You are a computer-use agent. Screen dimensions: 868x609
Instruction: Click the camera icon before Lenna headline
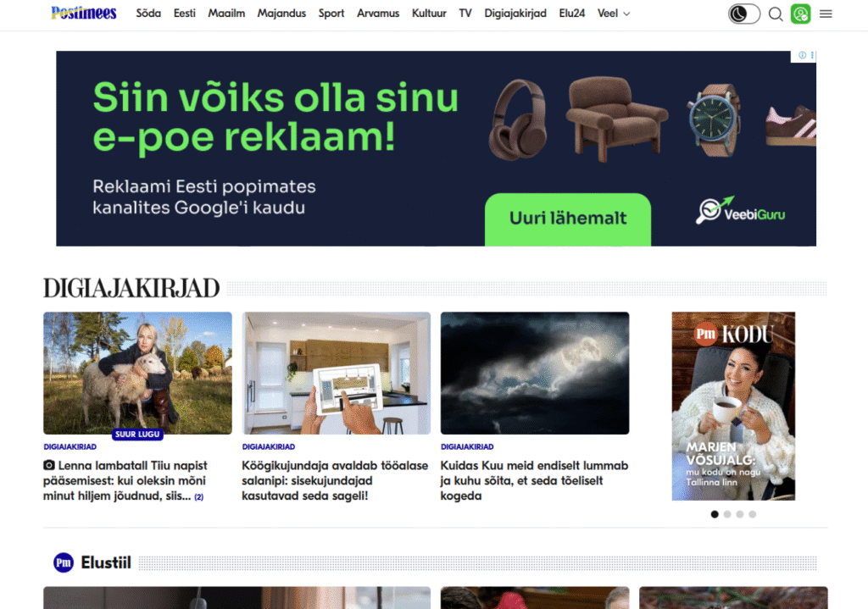(x=49, y=465)
